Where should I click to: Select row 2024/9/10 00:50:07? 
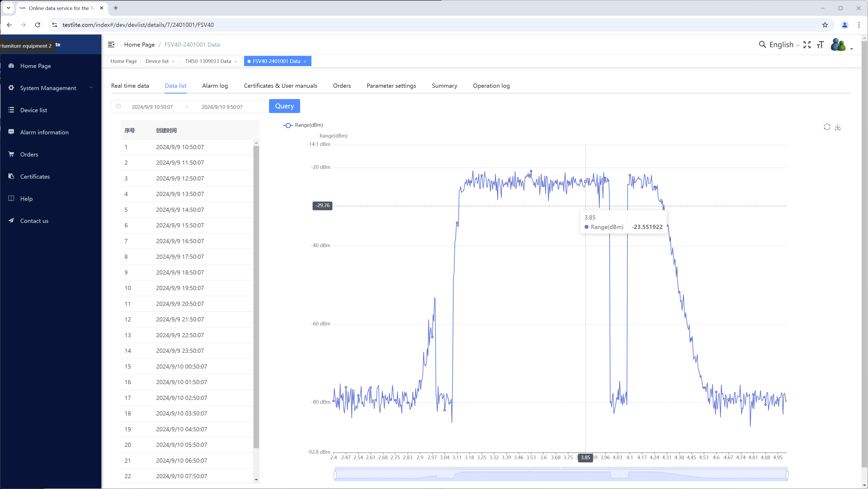click(x=187, y=366)
